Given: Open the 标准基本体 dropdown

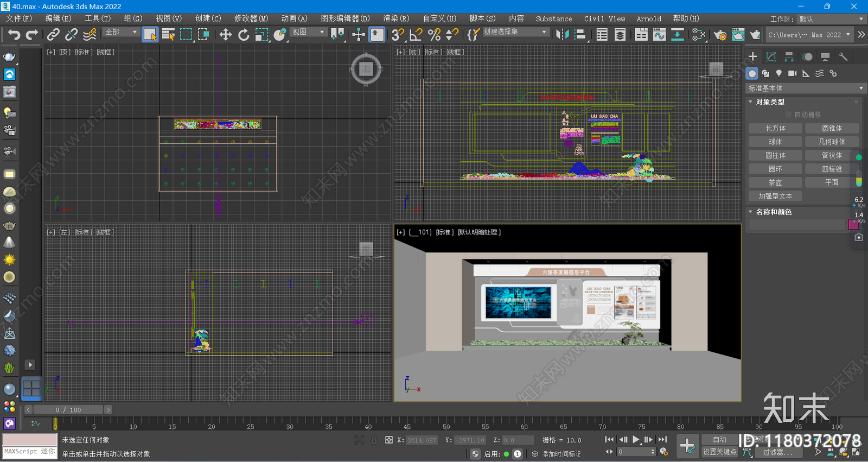Looking at the screenshot, I should click(x=806, y=88).
